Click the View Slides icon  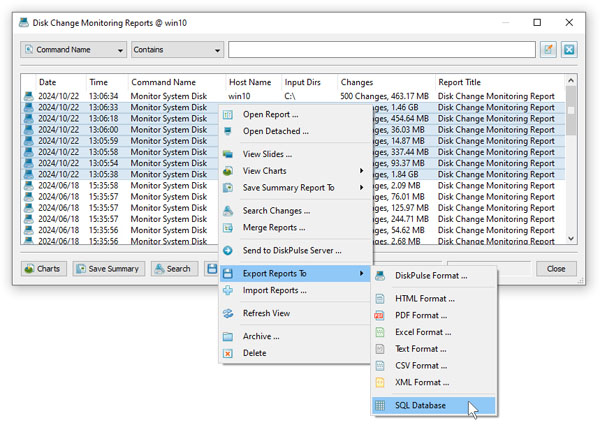[x=228, y=154]
